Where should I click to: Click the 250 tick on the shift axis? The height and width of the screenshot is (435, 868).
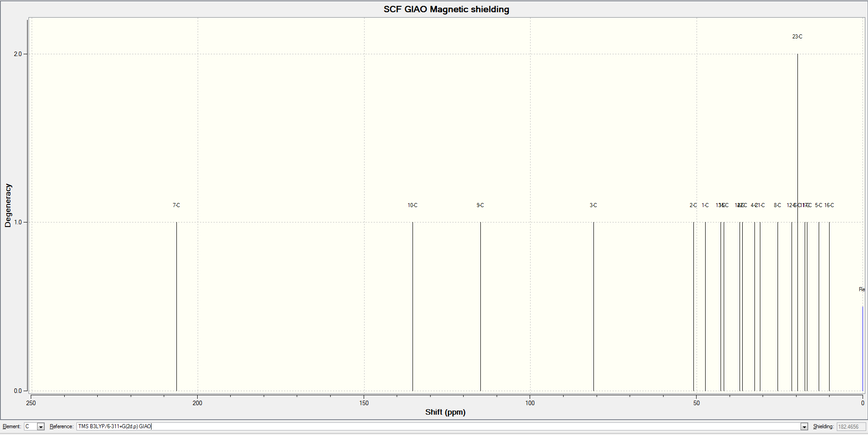tap(31, 403)
